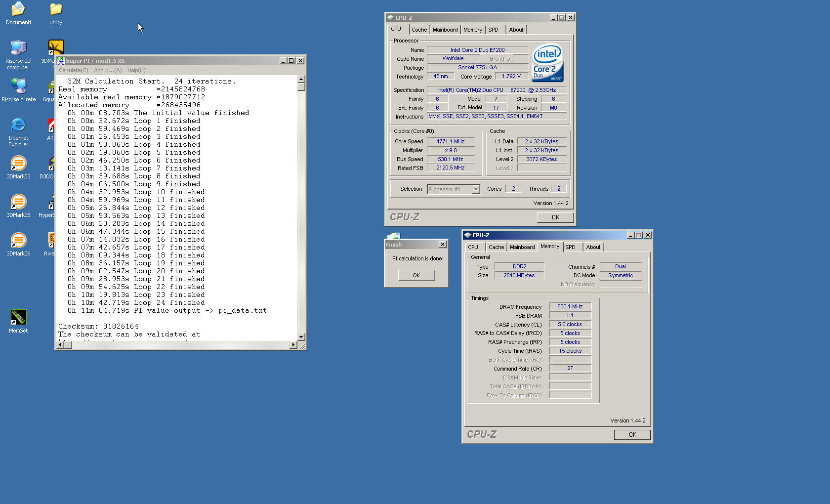Click the Name field Intel Core 2 Duo E7200
Image resolution: width=830 pixels, height=504 pixels.
[x=477, y=50]
